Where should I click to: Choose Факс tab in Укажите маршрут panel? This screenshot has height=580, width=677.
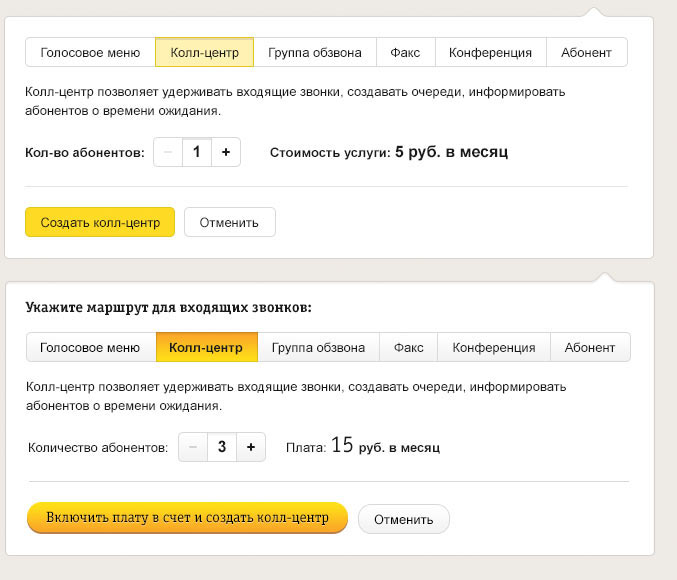(x=408, y=347)
